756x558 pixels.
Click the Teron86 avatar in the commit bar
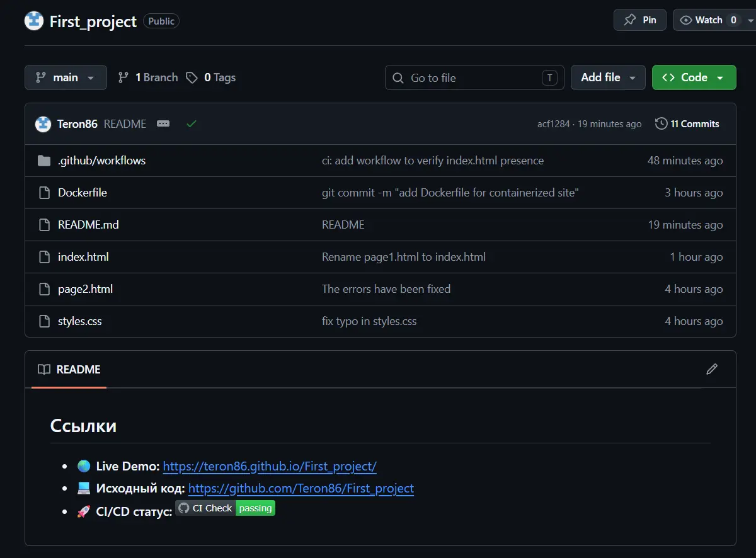point(43,124)
